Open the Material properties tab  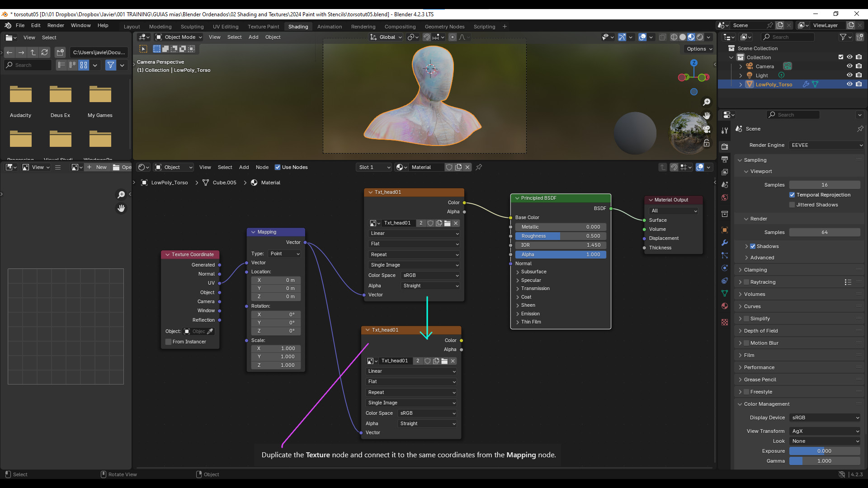pos(725,306)
